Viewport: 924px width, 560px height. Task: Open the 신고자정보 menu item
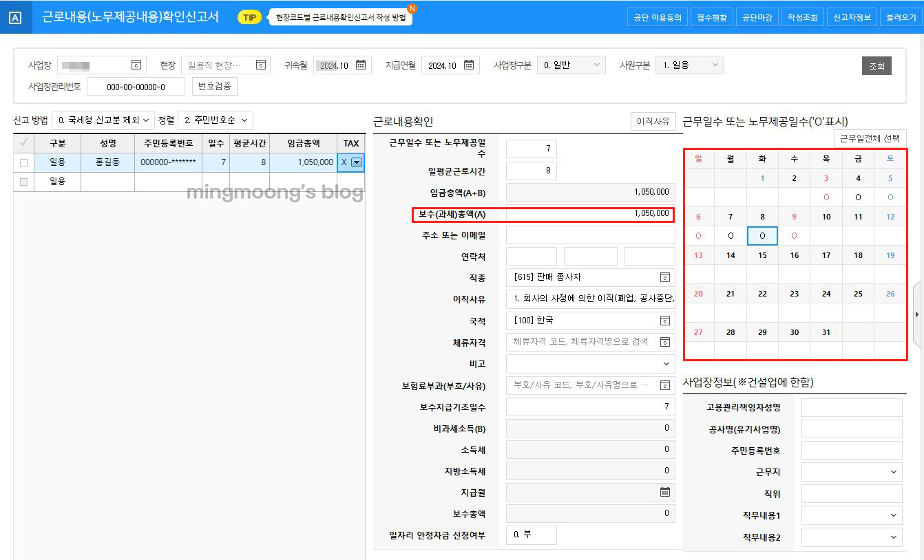click(851, 16)
